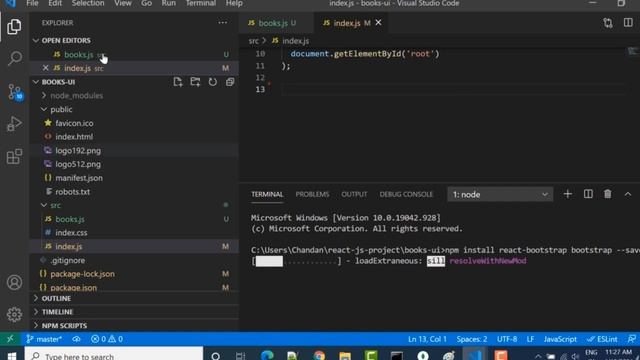Click master branch in status bar

coord(44,339)
